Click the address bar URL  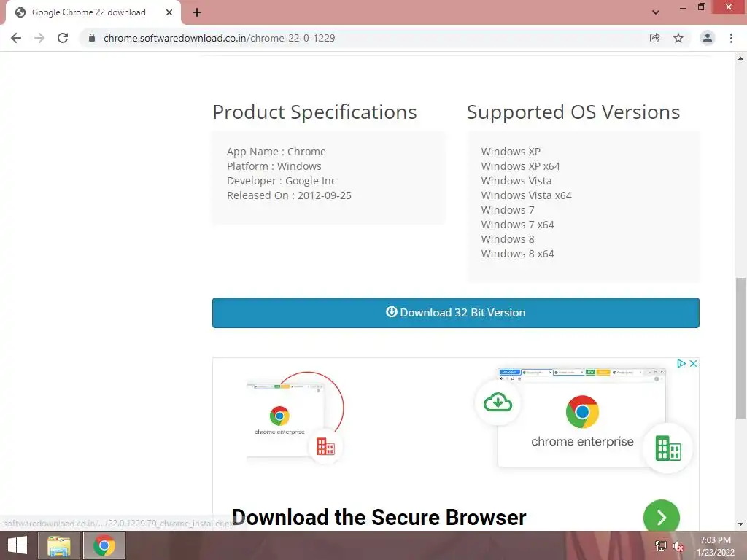(x=219, y=38)
